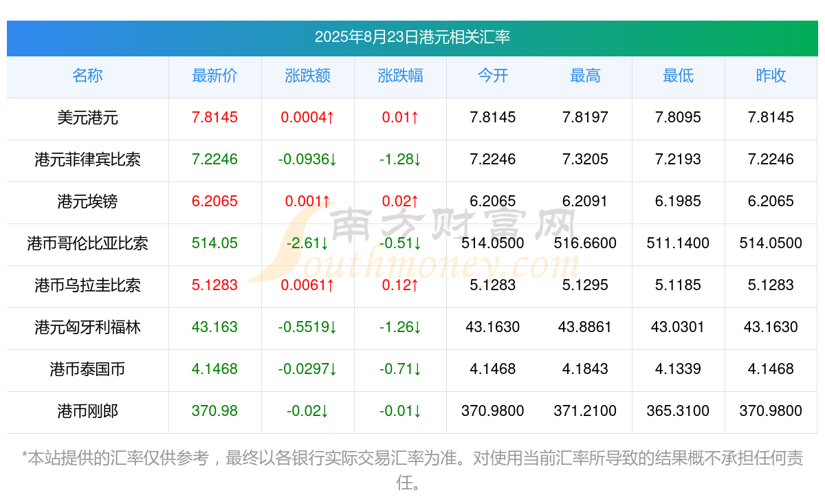Click latest price 43.163 for 港元匈牙利福林
Screen dimensions: 825x504
pyautogui.click(x=214, y=327)
